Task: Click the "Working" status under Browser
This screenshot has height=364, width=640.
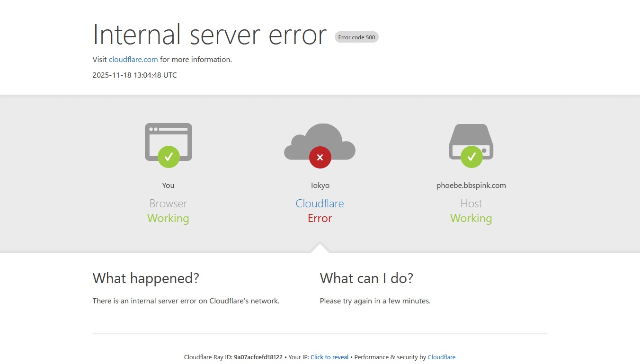Action: point(168,218)
